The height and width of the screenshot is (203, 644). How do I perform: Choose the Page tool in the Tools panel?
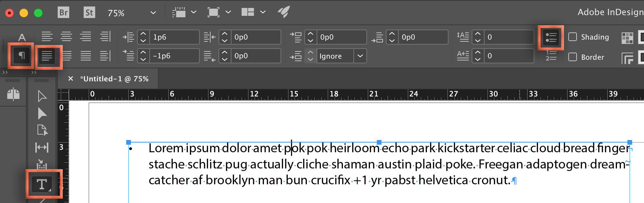click(42, 130)
